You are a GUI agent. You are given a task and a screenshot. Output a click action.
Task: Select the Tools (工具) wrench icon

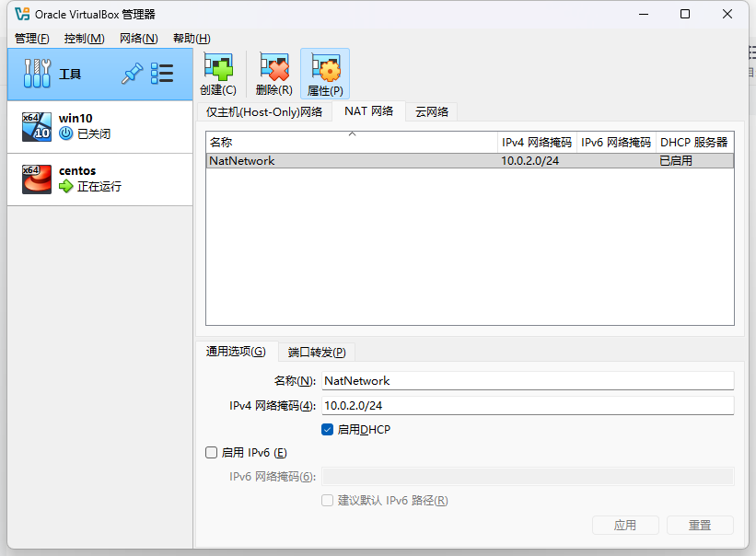[x=37, y=74]
